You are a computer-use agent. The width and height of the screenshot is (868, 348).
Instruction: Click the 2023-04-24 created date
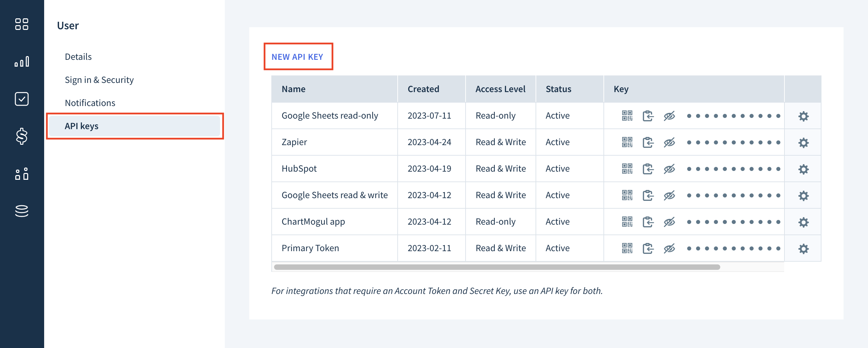click(x=429, y=142)
